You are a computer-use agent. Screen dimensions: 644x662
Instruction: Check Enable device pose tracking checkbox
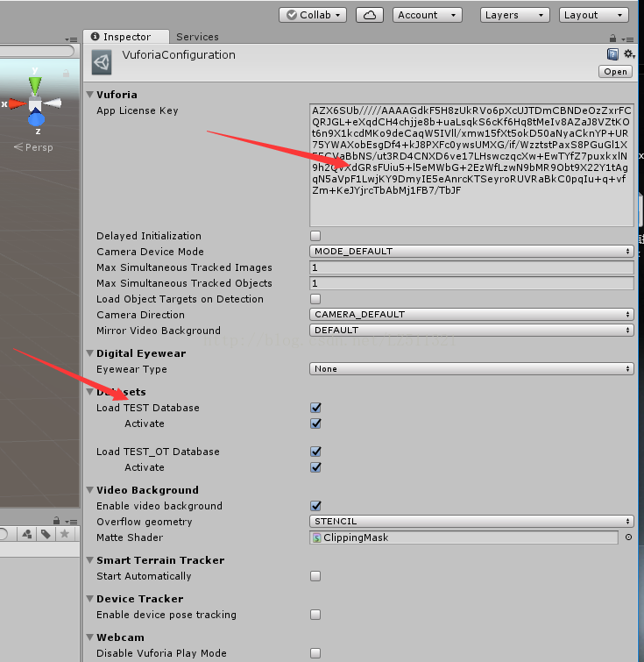(315, 615)
